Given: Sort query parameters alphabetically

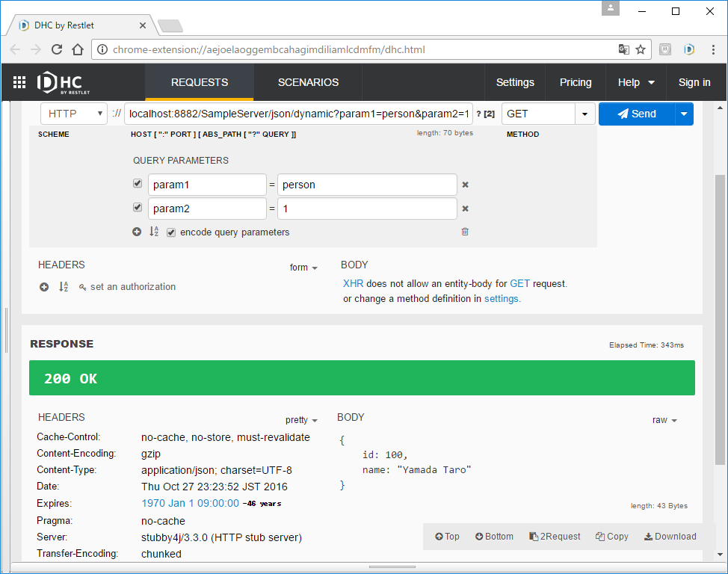Looking at the screenshot, I should click(154, 231).
